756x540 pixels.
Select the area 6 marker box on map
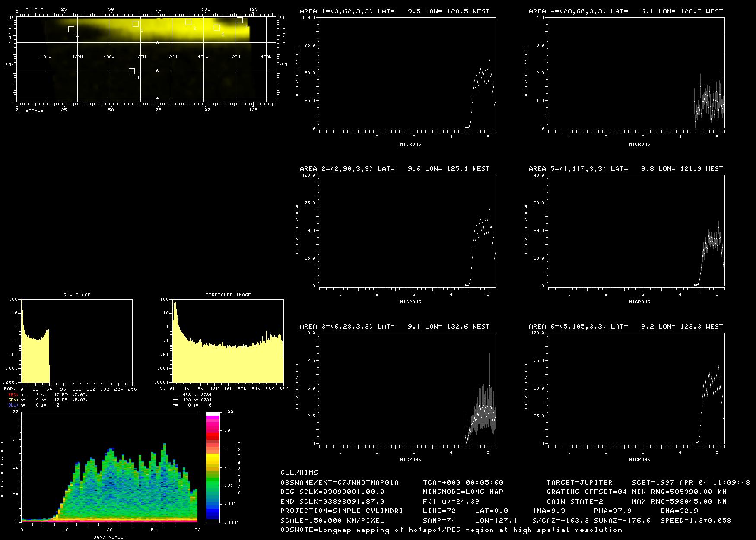pyautogui.click(x=217, y=28)
